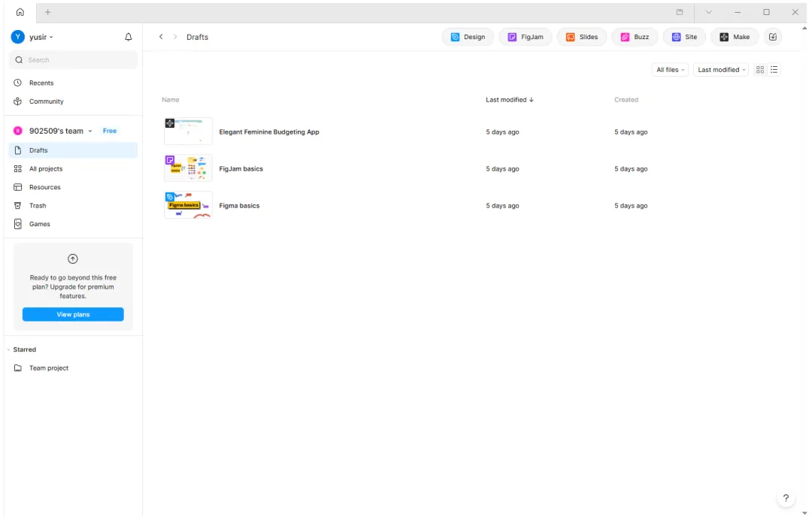Viewport: 812px width, 532px height.
Task: Click the Recents clock icon
Action: click(x=17, y=83)
